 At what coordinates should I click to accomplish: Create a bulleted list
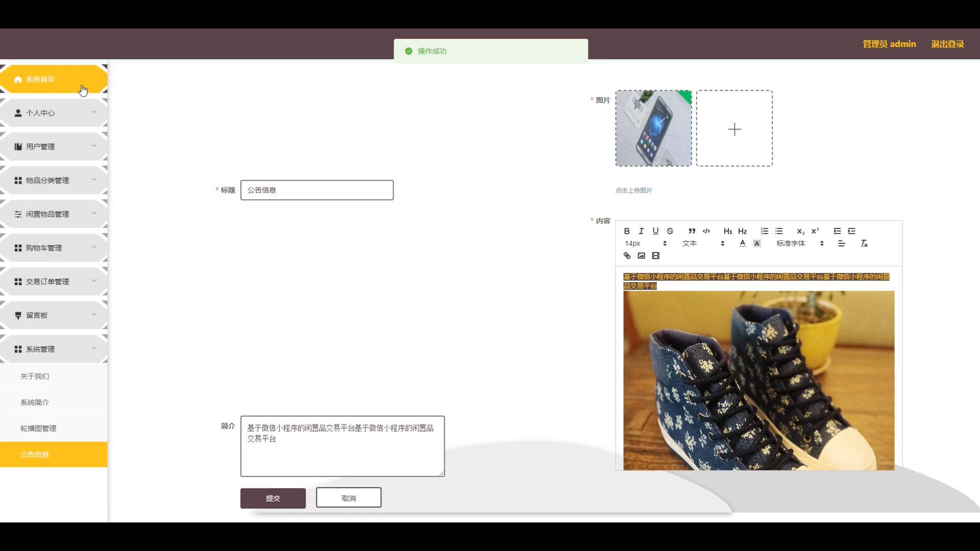779,231
